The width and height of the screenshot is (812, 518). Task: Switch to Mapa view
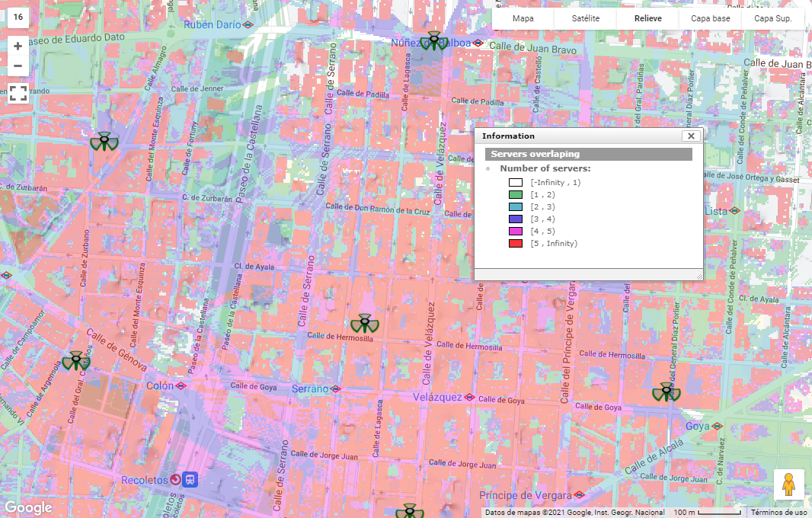point(523,18)
